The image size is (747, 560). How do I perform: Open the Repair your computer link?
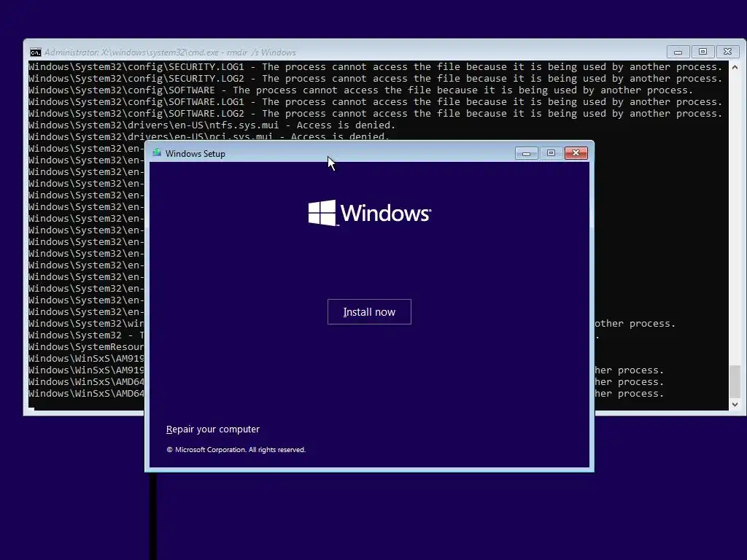[213, 429]
